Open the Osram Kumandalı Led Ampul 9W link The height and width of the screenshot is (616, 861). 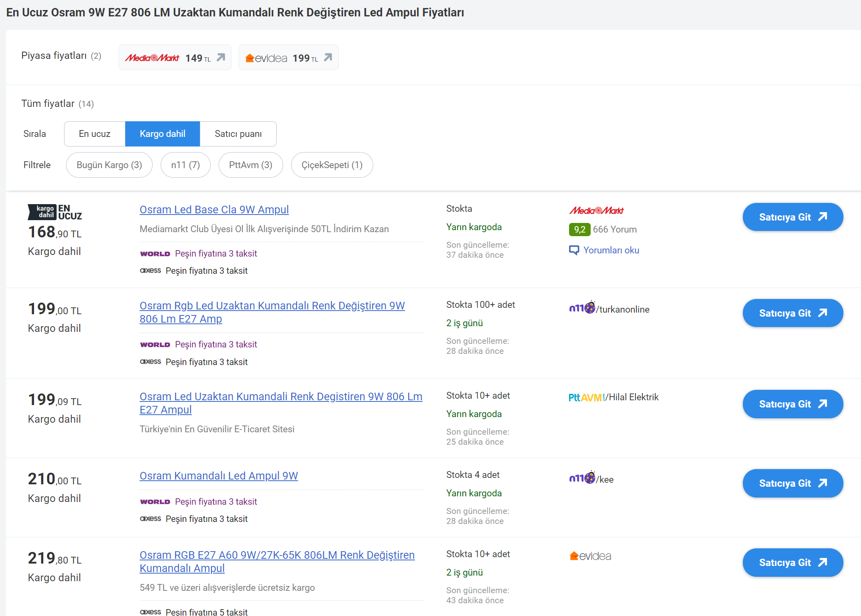point(219,476)
